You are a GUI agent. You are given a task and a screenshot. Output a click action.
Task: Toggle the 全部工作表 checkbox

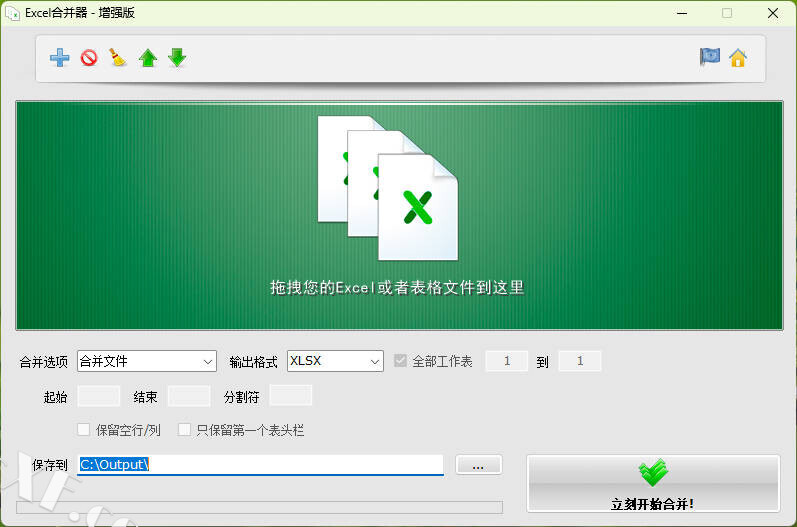[x=401, y=361]
